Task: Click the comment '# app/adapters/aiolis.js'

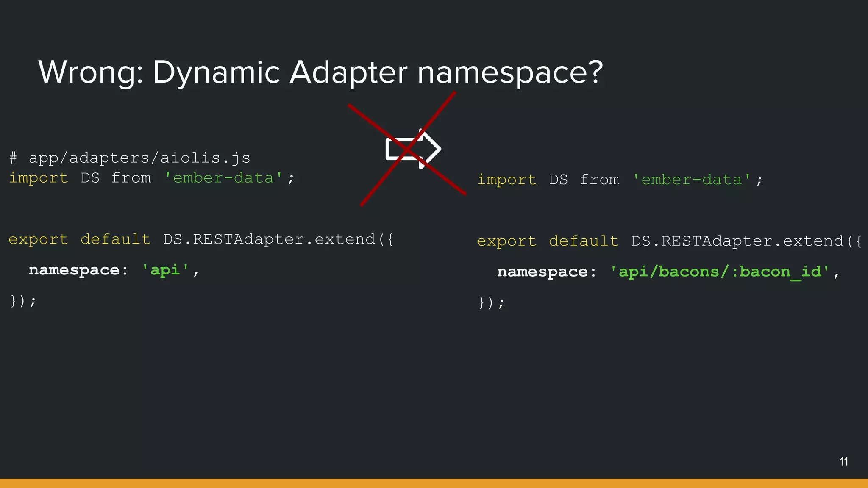Action: click(130, 158)
